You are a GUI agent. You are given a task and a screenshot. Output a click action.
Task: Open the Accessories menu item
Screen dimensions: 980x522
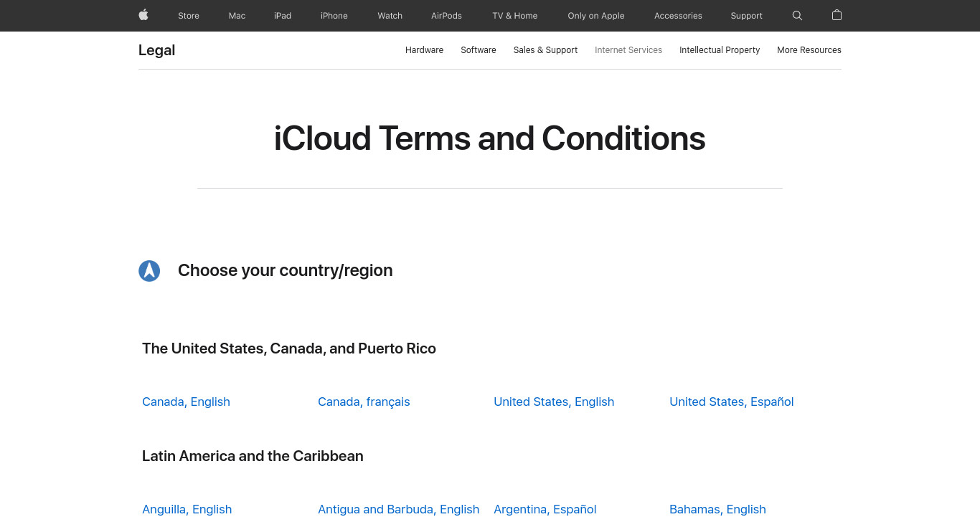click(x=678, y=16)
